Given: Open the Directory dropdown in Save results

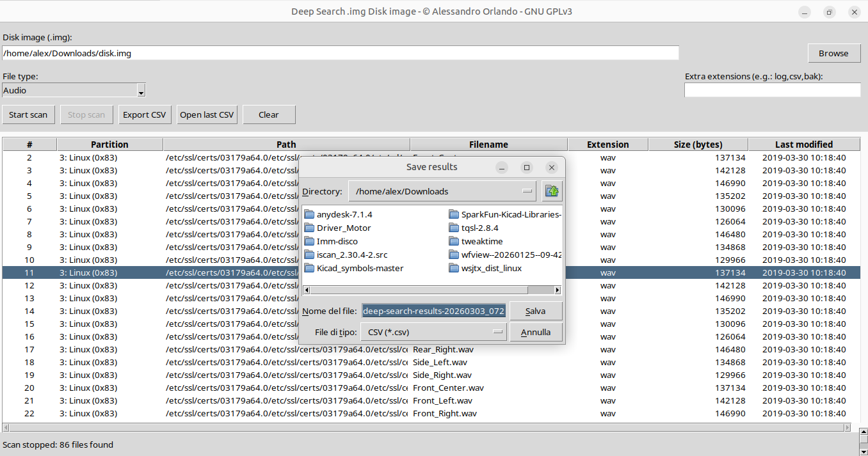Looking at the screenshot, I should (x=442, y=191).
